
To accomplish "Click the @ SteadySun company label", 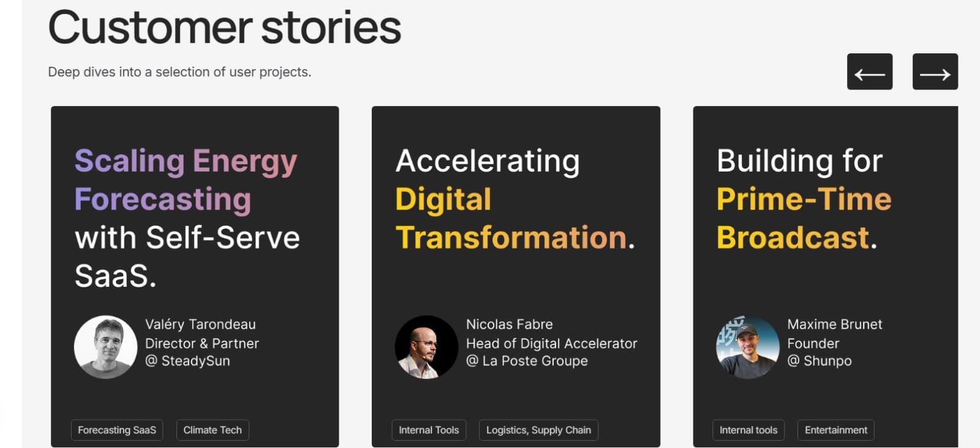I will (x=188, y=360).
